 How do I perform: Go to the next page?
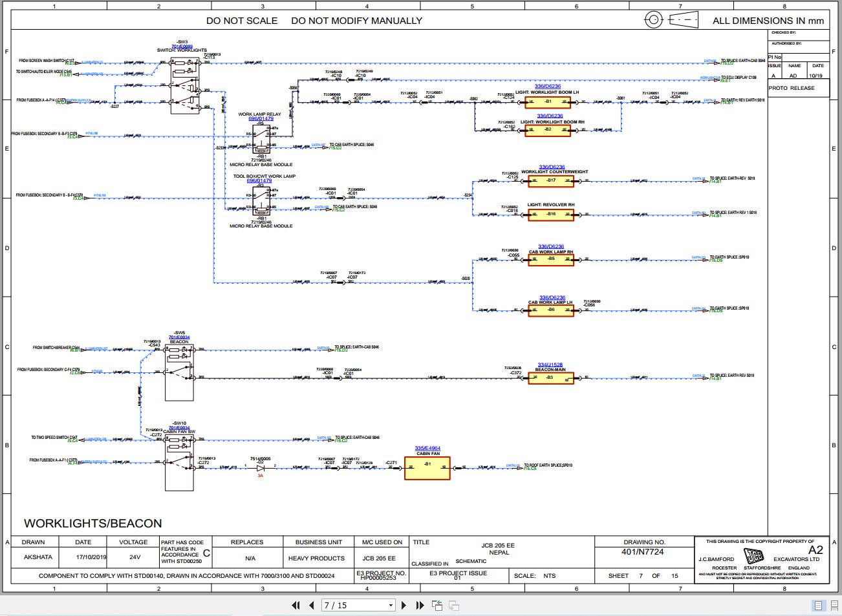coord(404,605)
